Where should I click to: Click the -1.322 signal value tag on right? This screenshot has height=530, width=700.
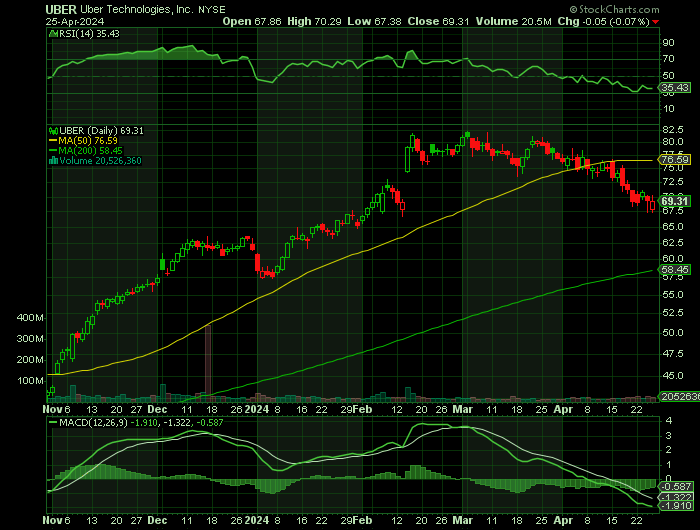coord(677,497)
